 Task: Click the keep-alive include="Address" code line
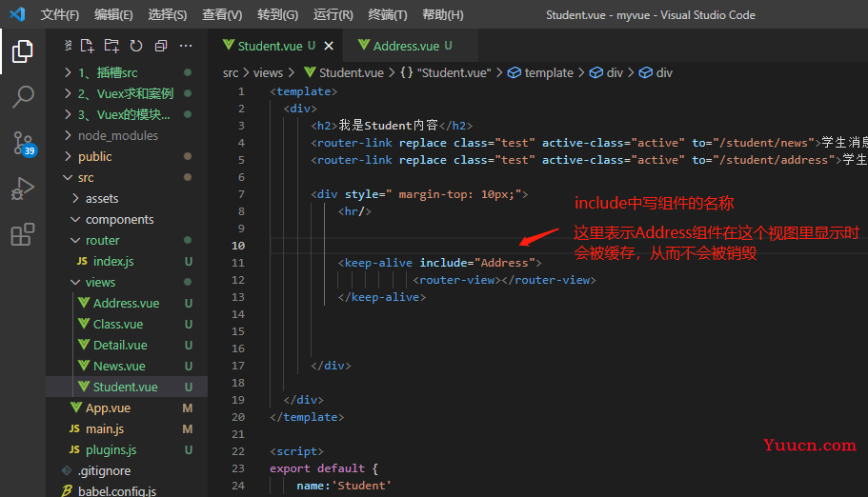(x=439, y=263)
